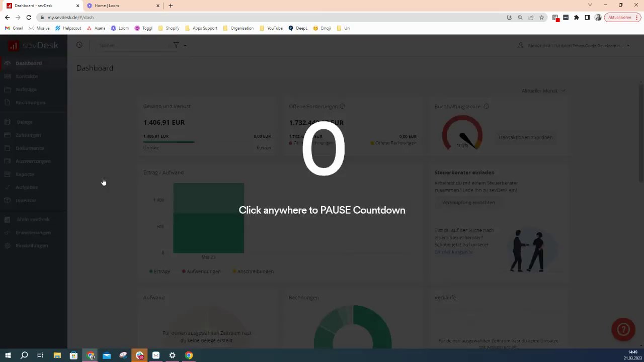This screenshot has height=362, width=644.
Task: Click info icon next to Buchhaltungsscore
Action: [x=487, y=107]
